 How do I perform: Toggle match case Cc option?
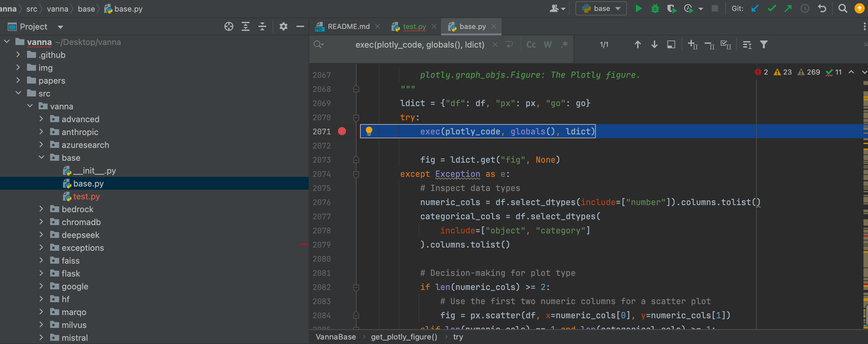[531, 44]
